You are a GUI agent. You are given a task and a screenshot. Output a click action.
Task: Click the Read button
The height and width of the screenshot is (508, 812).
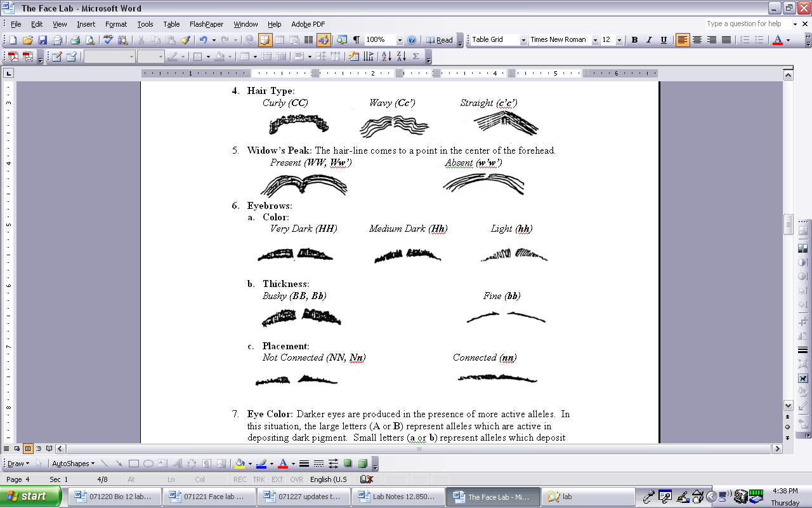(440, 40)
